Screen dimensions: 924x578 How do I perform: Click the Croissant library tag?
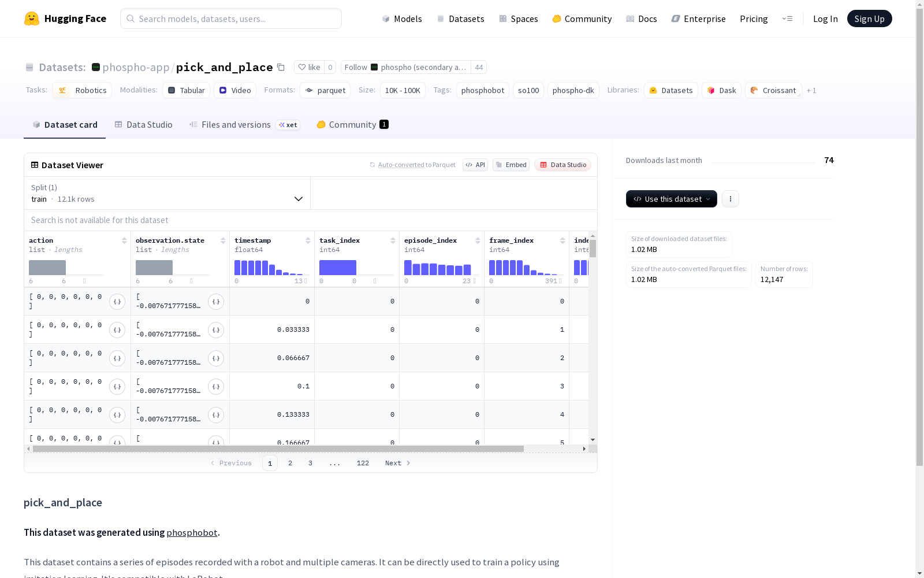tap(773, 90)
